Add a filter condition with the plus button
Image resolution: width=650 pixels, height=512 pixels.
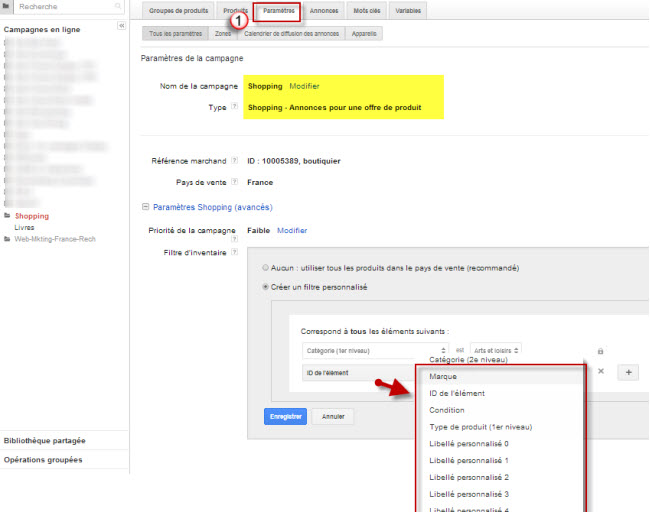point(628,372)
